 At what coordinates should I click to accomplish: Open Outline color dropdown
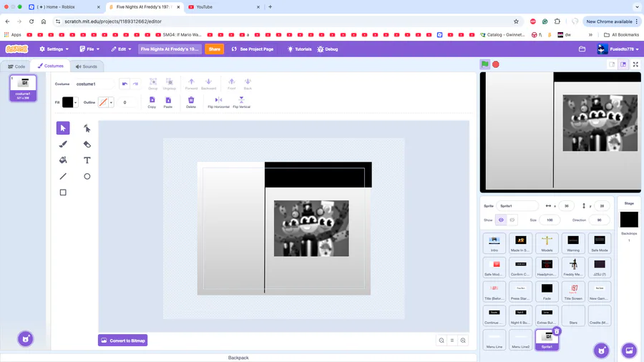point(111,102)
